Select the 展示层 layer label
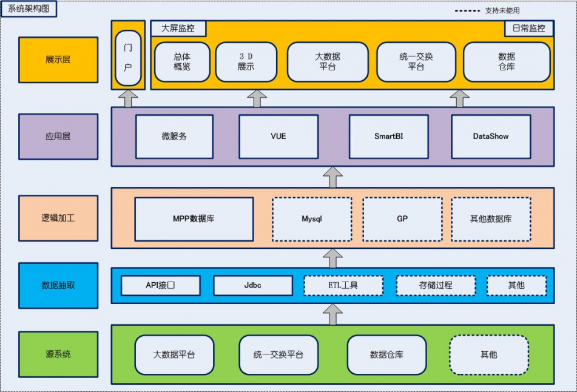Screen dimensions: 577x392 [x=58, y=59]
